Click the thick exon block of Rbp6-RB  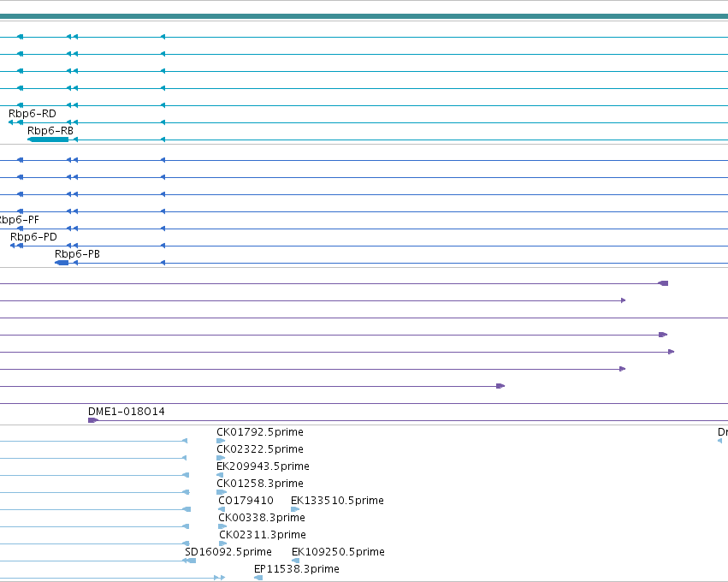tap(48, 140)
